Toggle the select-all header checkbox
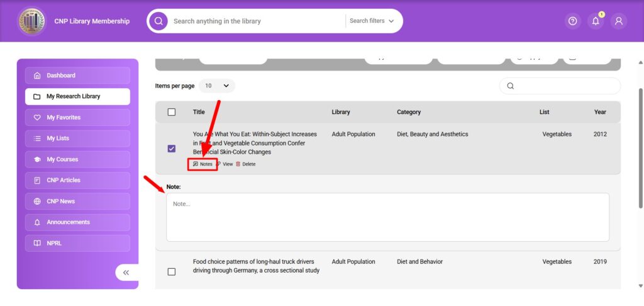This screenshot has width=644, height=306. 172,112
